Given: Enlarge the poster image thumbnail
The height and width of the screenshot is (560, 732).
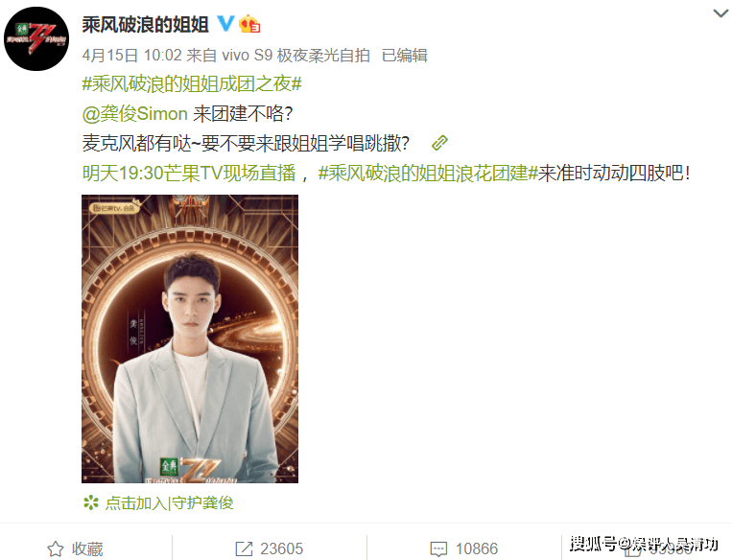Looking at the screenshot, I should [x=190, y=338].
